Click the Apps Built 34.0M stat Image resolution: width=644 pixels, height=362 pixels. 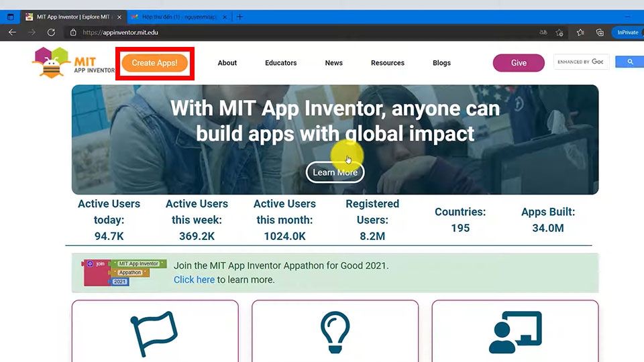(548, 220)
